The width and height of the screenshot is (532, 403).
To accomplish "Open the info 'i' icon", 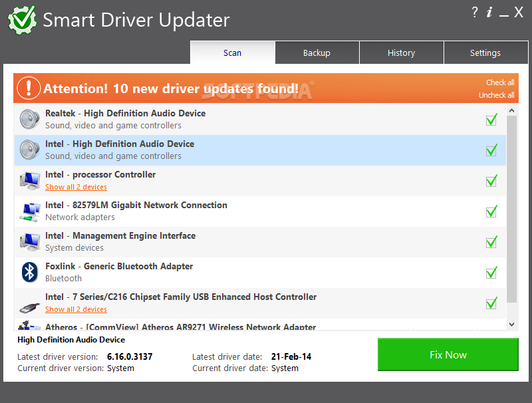I will [x=489, y=13].
